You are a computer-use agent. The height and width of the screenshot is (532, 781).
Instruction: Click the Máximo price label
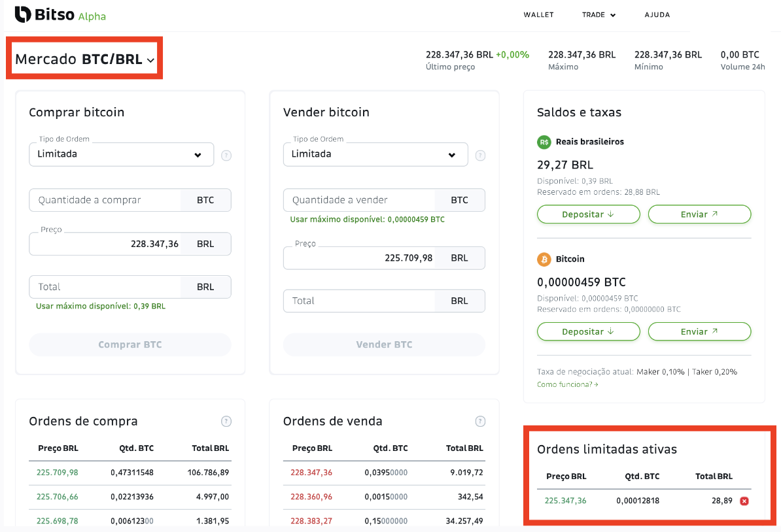[563, 67]
